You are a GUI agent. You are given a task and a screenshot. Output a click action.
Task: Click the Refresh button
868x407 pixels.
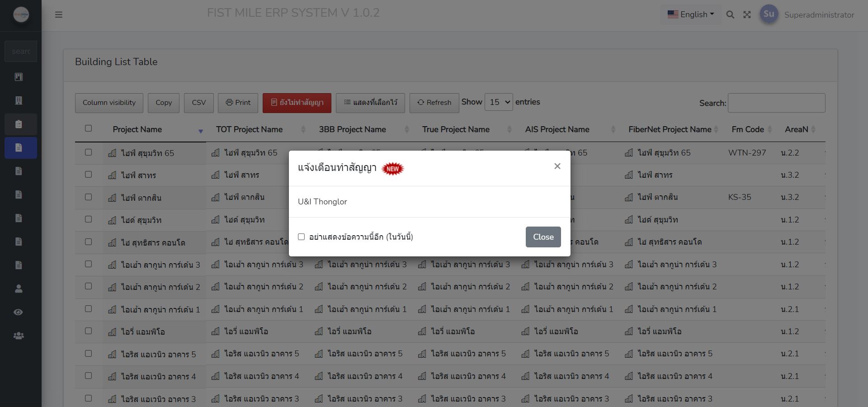click(x=434, y=103)
